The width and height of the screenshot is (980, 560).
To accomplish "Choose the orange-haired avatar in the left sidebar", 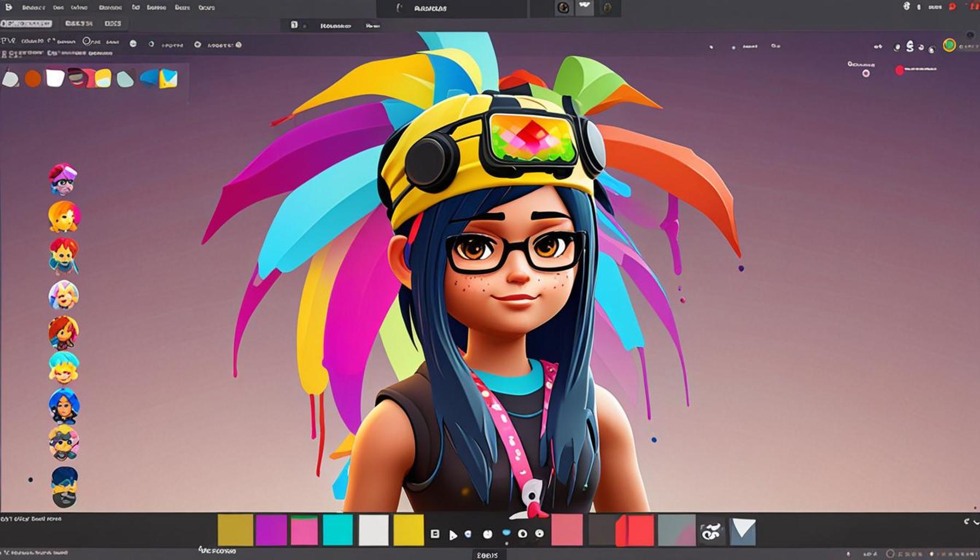I will (x=63, y=217).
